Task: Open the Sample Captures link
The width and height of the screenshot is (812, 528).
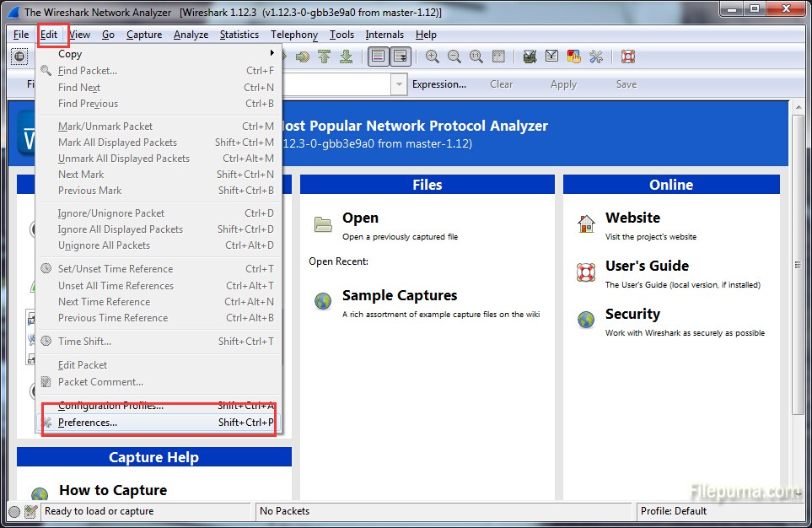Action: pyautogui.click(x=400, y=295)
